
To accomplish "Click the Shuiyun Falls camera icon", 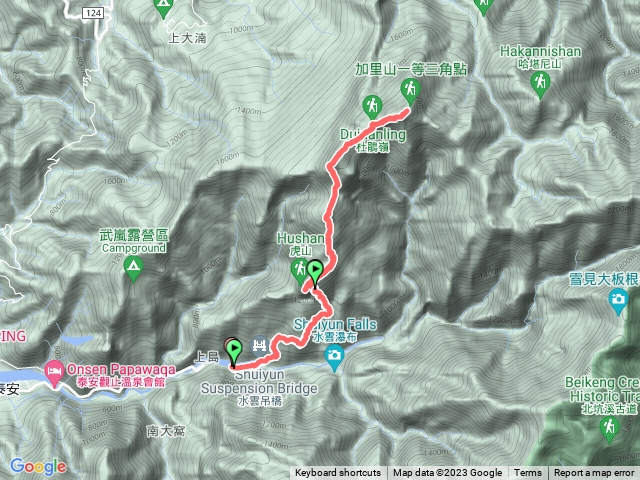I will click(335, 358).
